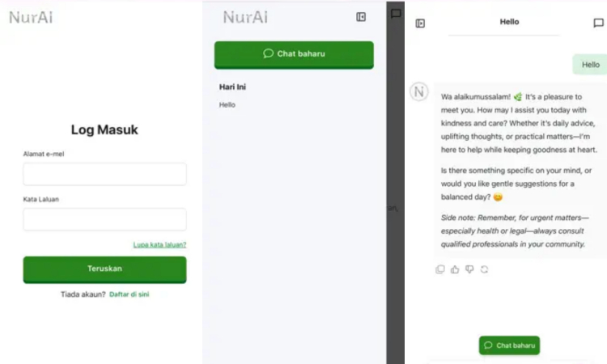Click the floating Chat baharu button
Viewport: 607px width, 364px height.
509,345
